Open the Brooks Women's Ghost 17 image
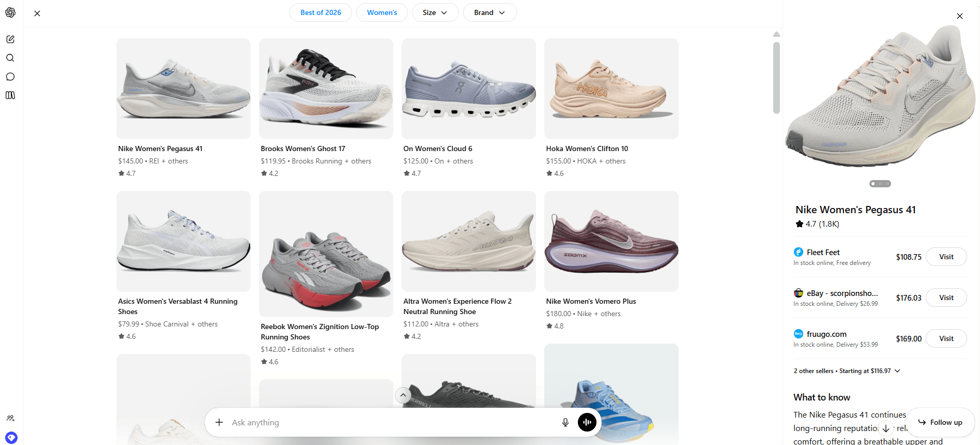This screenshot has height=445, width=980. (x=326, y=88)
